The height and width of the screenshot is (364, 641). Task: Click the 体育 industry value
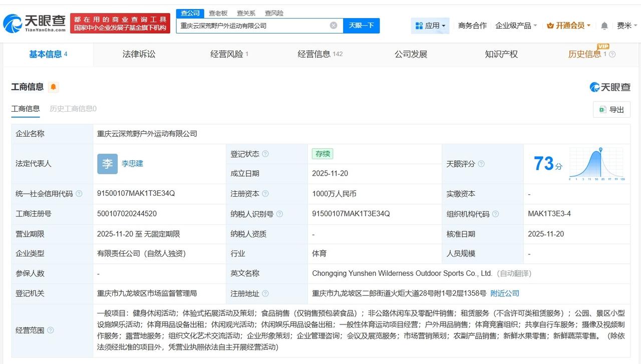tap(319, 254)
